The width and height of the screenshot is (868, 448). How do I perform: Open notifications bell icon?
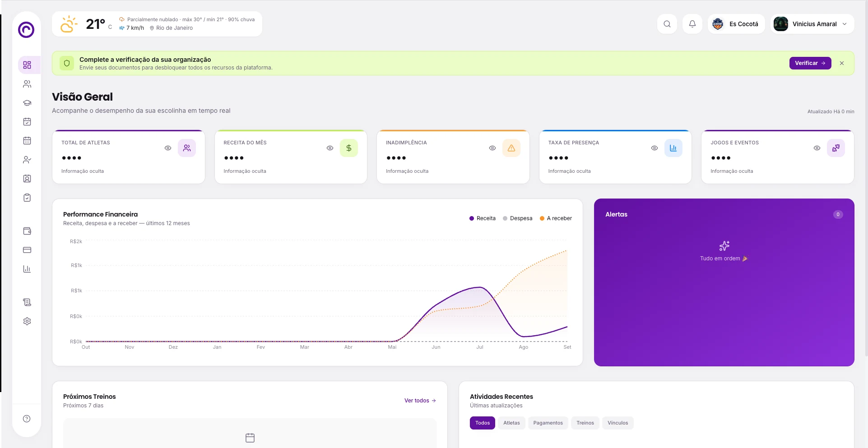pyautogui.click(x=692, y=24)
